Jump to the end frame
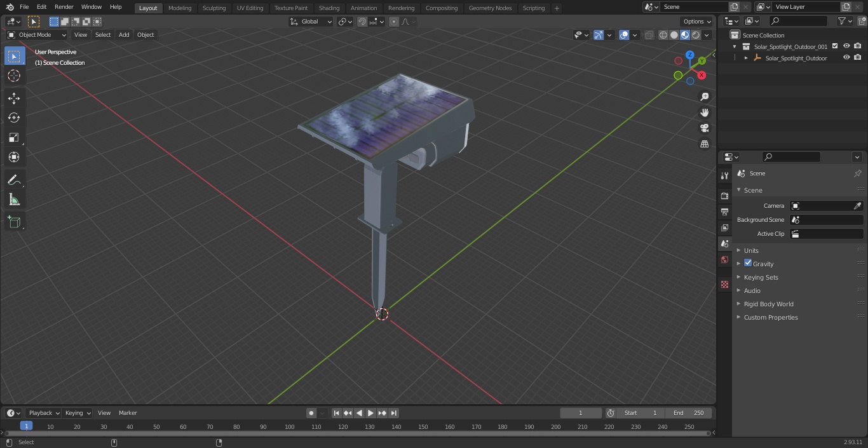This screenshot has height=448, width=868. 393,413
